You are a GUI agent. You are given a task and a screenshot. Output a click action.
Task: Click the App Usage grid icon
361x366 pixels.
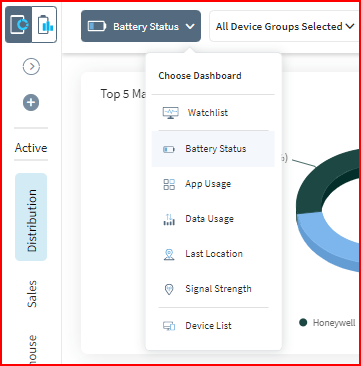click(169, 184)
